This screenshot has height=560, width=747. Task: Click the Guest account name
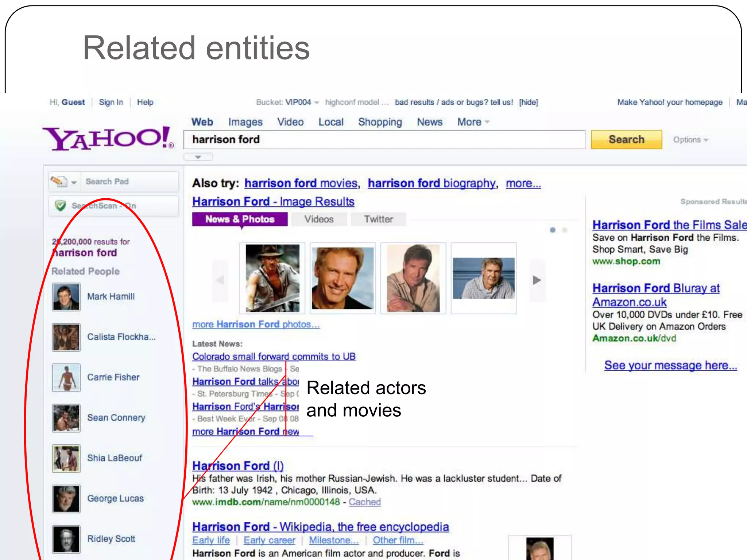pos(73,102)
